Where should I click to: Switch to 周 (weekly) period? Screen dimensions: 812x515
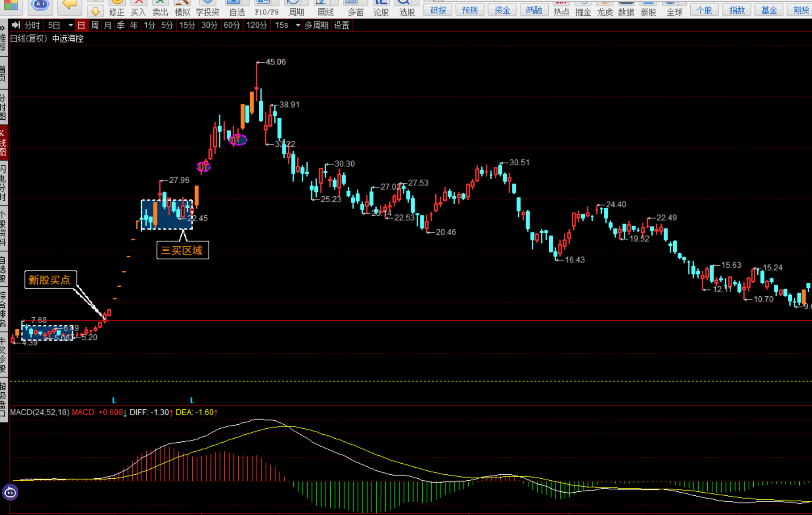coord(95,25)
